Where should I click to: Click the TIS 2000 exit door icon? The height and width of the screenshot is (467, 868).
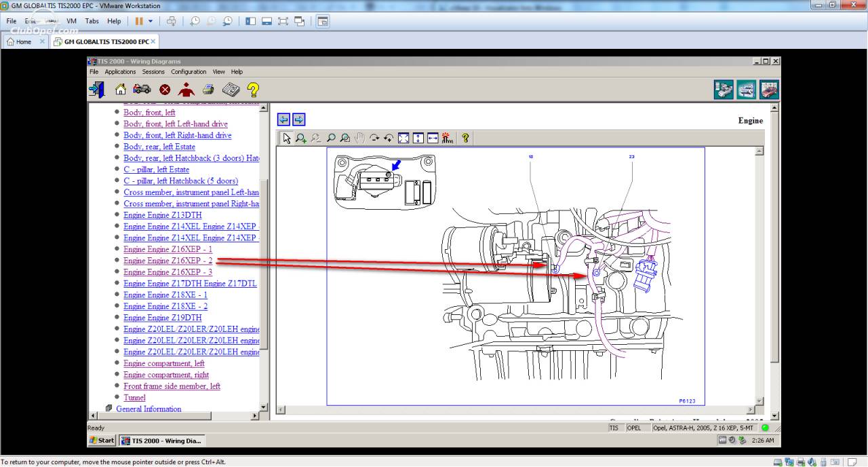(96, 89)
